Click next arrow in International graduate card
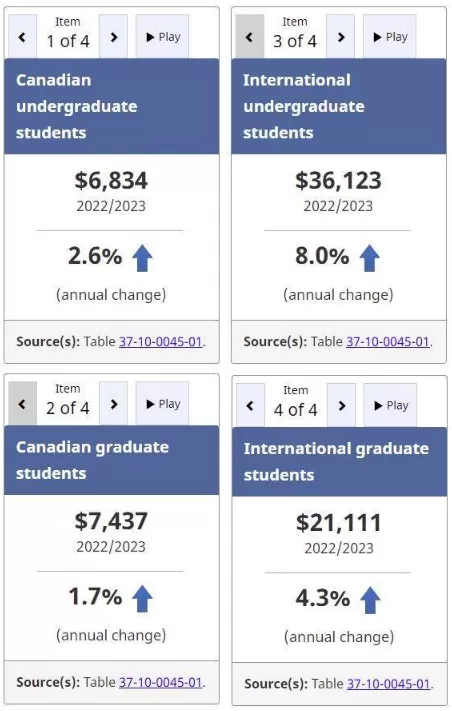 341,405
